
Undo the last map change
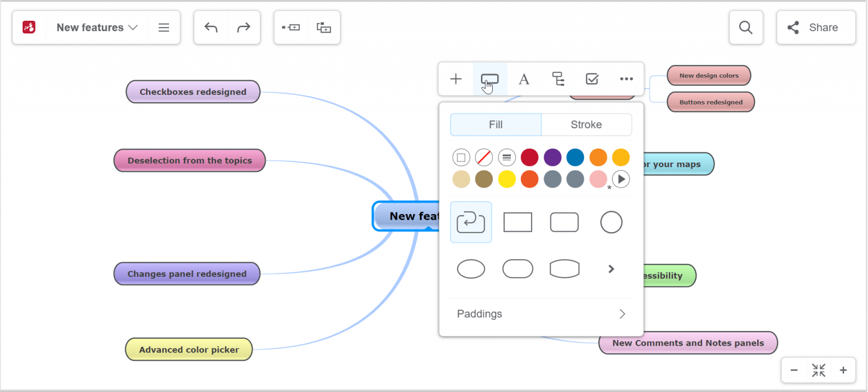211,27
